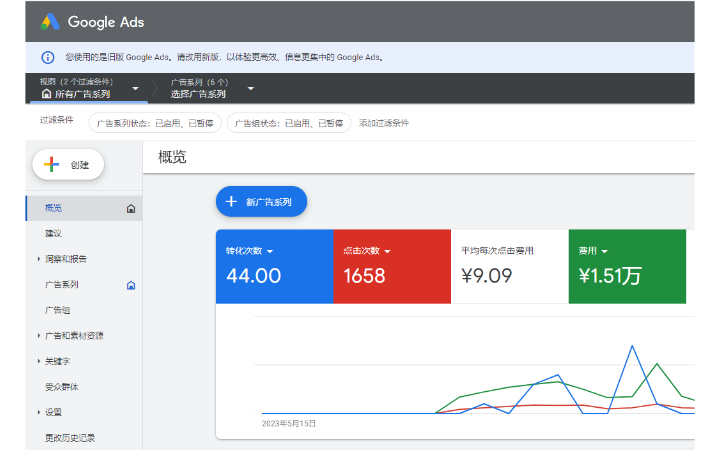
Task: Select the red 点击次数 1658 card
Action: point(392,266)
